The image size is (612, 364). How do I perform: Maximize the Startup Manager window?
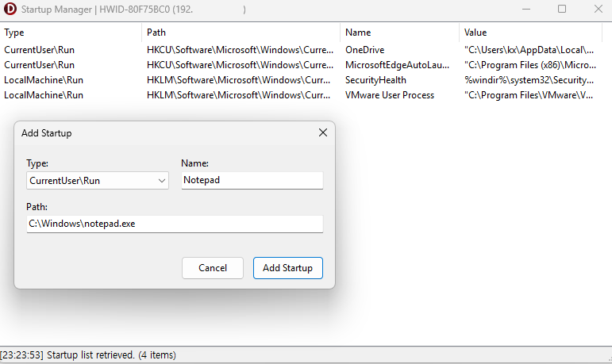(562, 9)
